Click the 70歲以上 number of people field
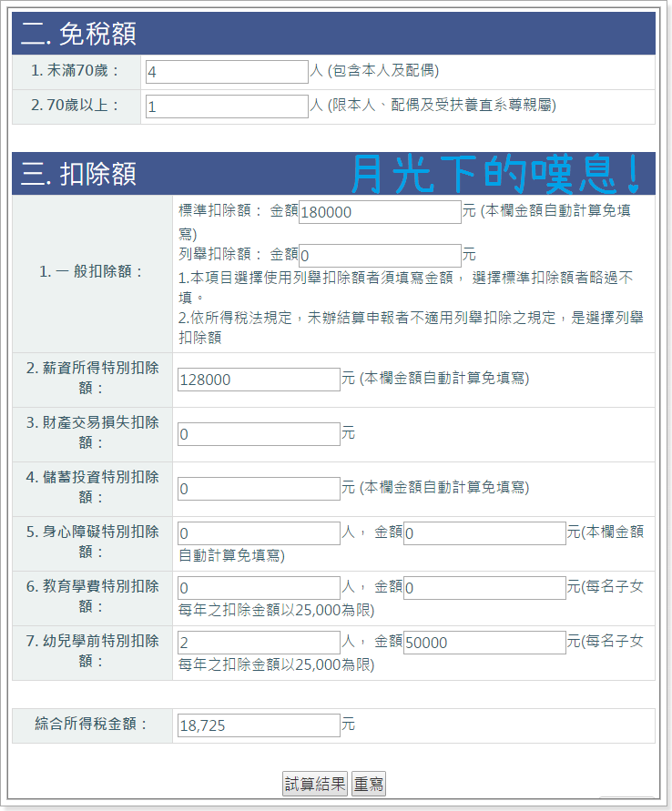The image size is (672, 811). 226,106
